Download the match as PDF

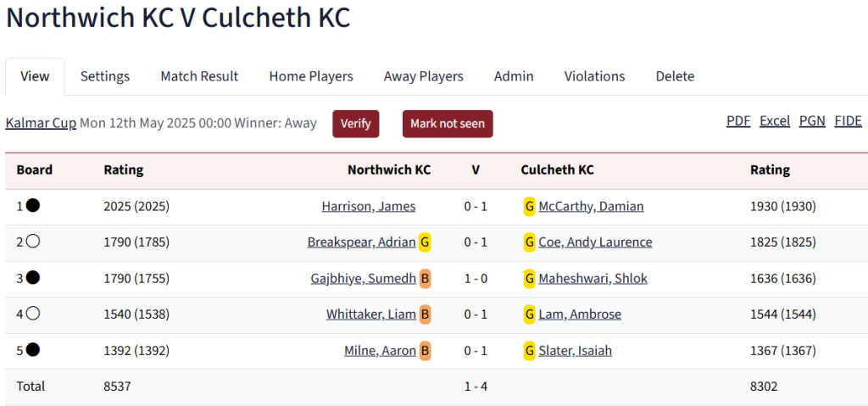tap(738, 120)
